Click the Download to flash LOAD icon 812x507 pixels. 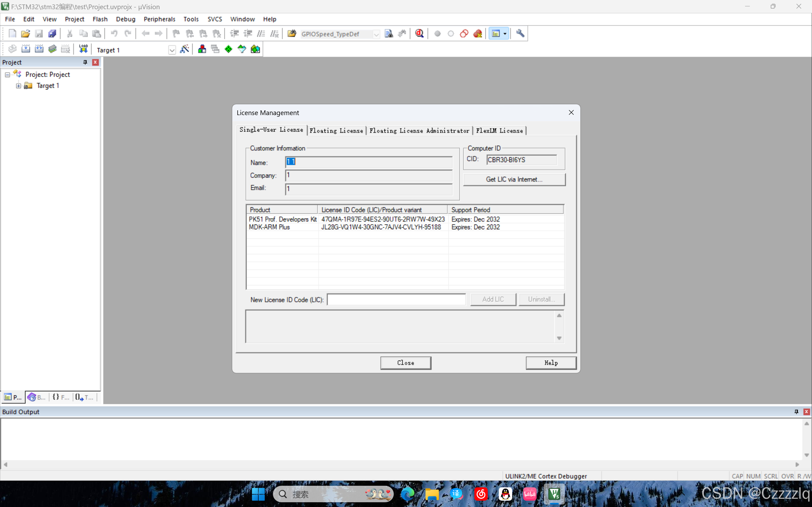(x=83, y=49)
